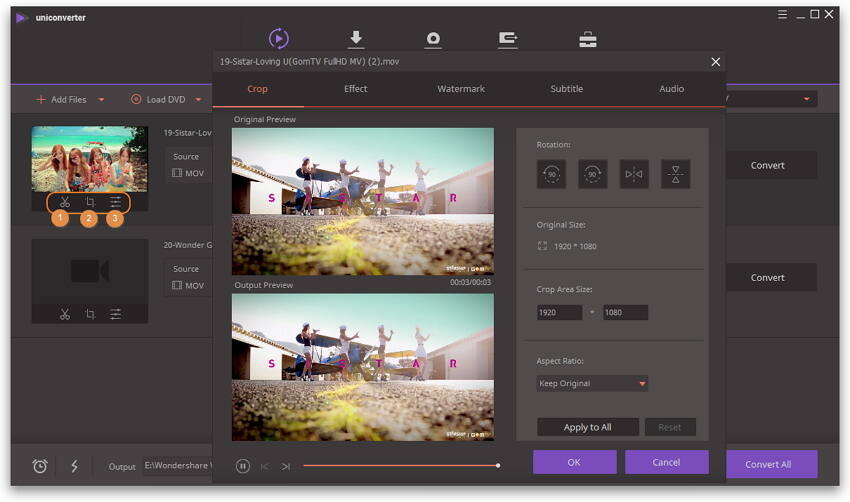Click the Output Preview video frame

(363, 367)
